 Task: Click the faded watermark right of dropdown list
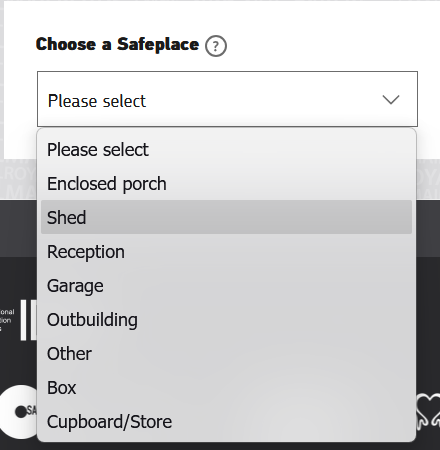(428, 180)
